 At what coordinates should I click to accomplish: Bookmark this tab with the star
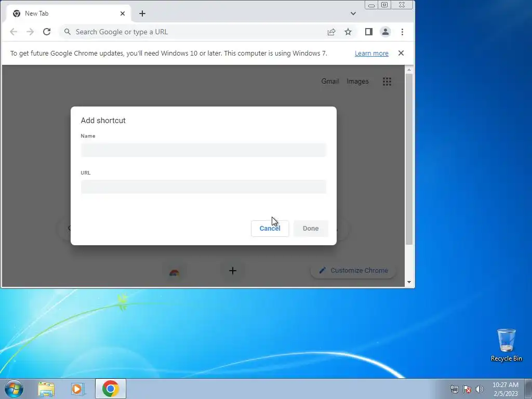(x=348, y=32)
